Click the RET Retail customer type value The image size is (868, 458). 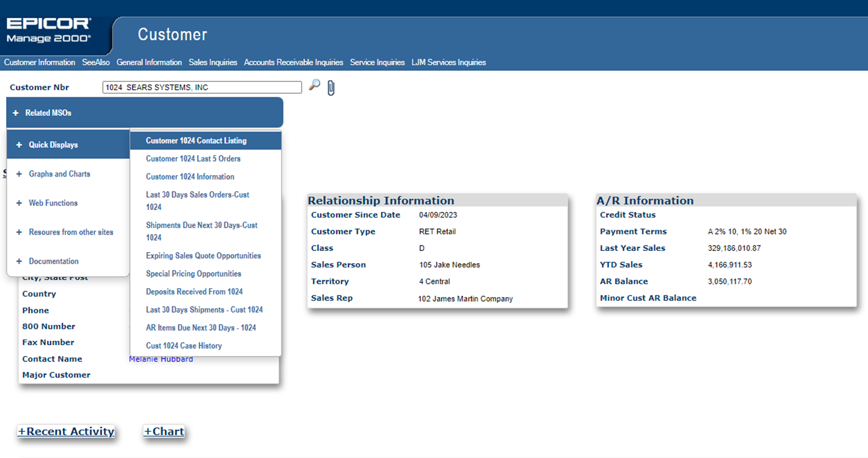438,231
